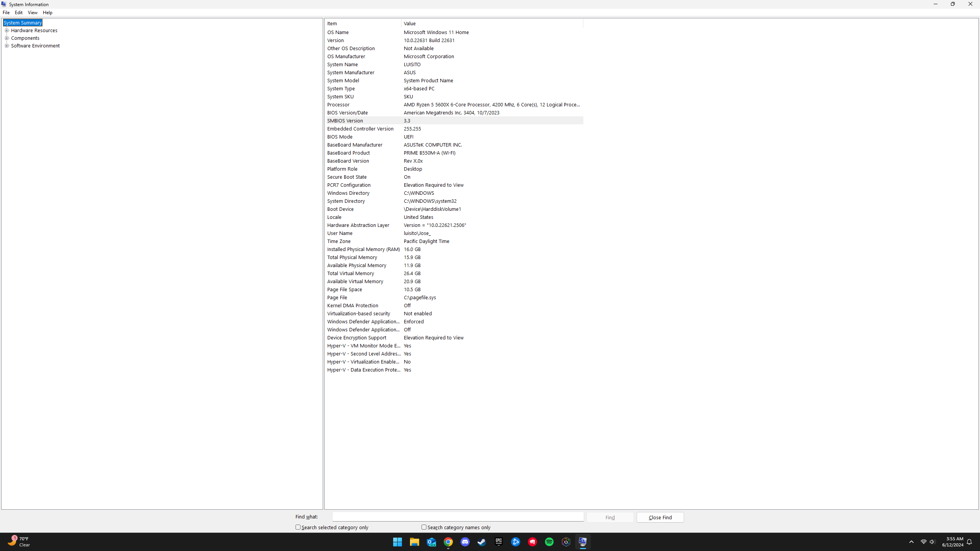This screenshot has height=551, width=980.
Task: Open the weather widget showing 70°F
Action: pyautogui.click(x=19, y=541)
